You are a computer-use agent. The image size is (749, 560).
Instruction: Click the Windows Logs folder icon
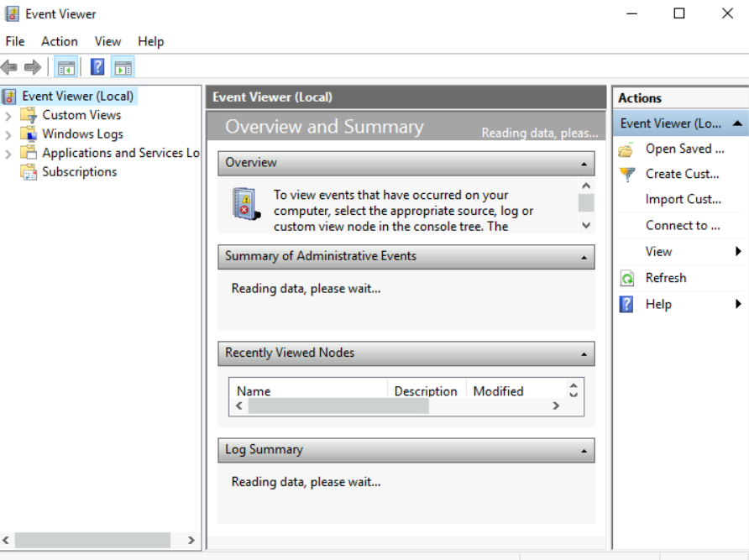point(29,133)
